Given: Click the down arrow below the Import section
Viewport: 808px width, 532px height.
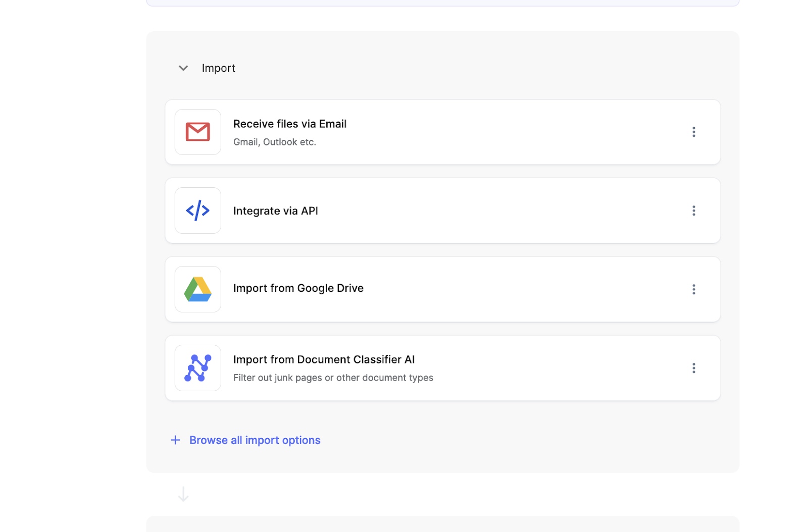Looking at the screenshot, I should (x=183, y=494).
